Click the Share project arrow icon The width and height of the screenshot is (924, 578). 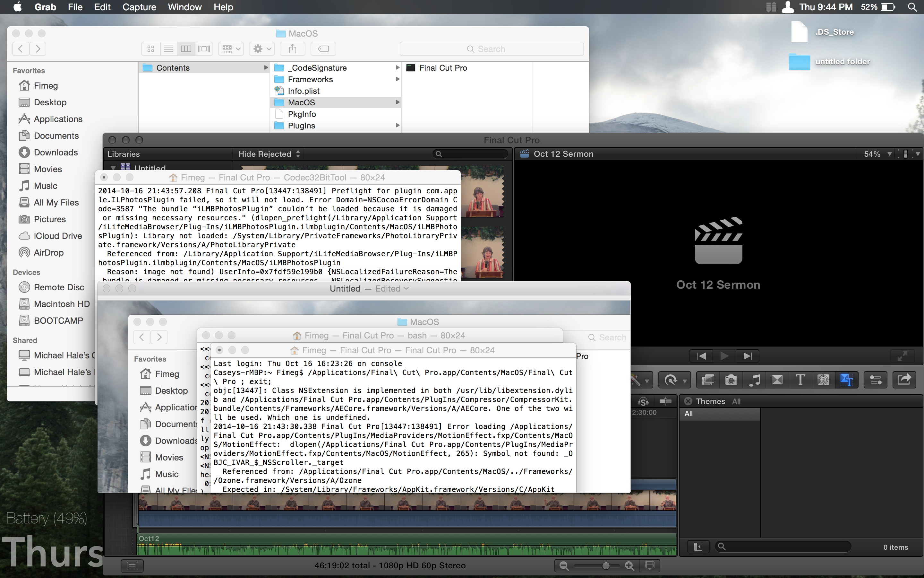coord(904,380)
